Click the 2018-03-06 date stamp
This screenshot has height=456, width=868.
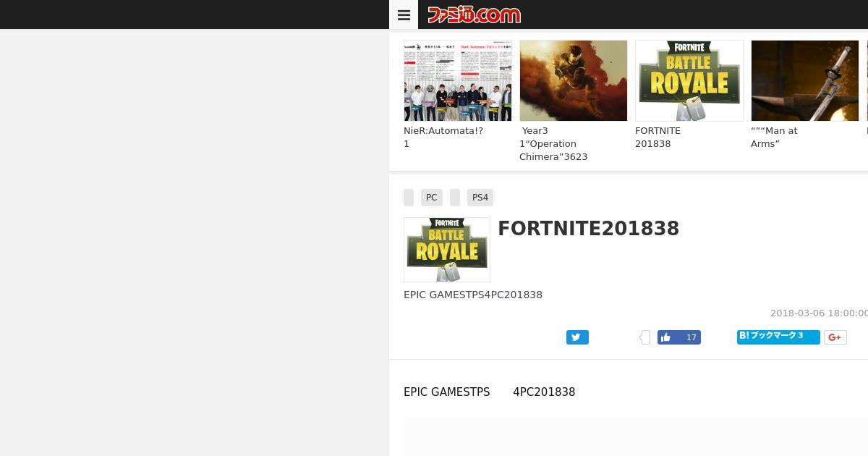tap(819, 313)
